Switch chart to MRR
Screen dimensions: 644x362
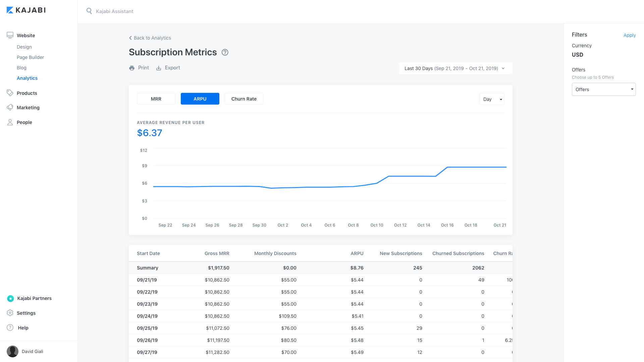156,99
